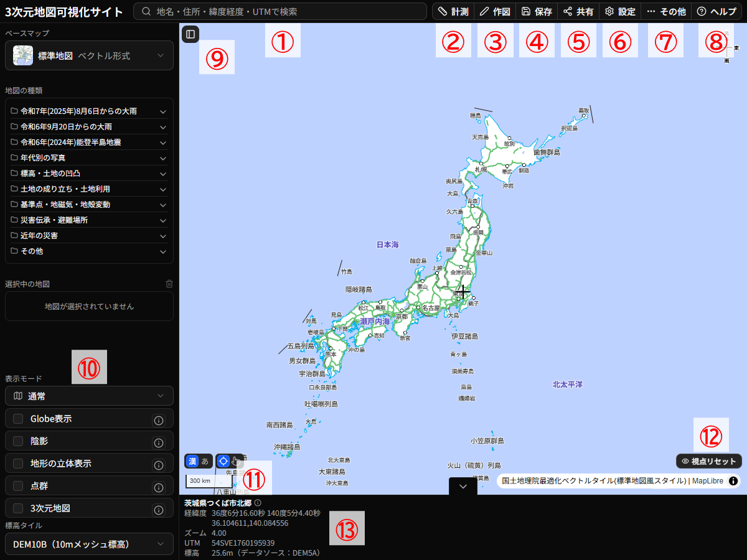Open the 国土地理院最適化ベクトルタイル attribution link
The image size is (747, 560).
594,481
